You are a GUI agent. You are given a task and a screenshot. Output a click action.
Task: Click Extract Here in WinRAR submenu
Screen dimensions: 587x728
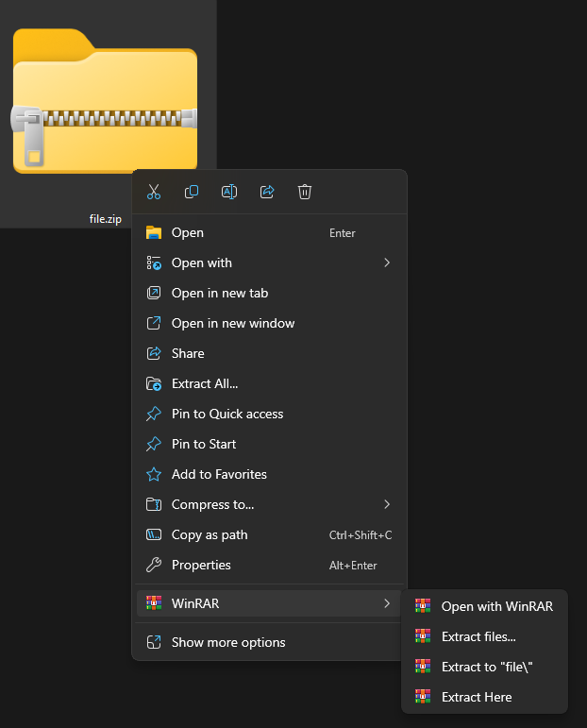(x=477, y=697)
